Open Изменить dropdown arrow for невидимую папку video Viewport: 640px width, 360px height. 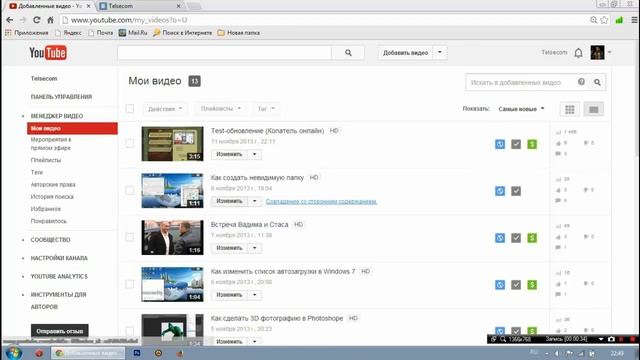click(x=254, y=201)
